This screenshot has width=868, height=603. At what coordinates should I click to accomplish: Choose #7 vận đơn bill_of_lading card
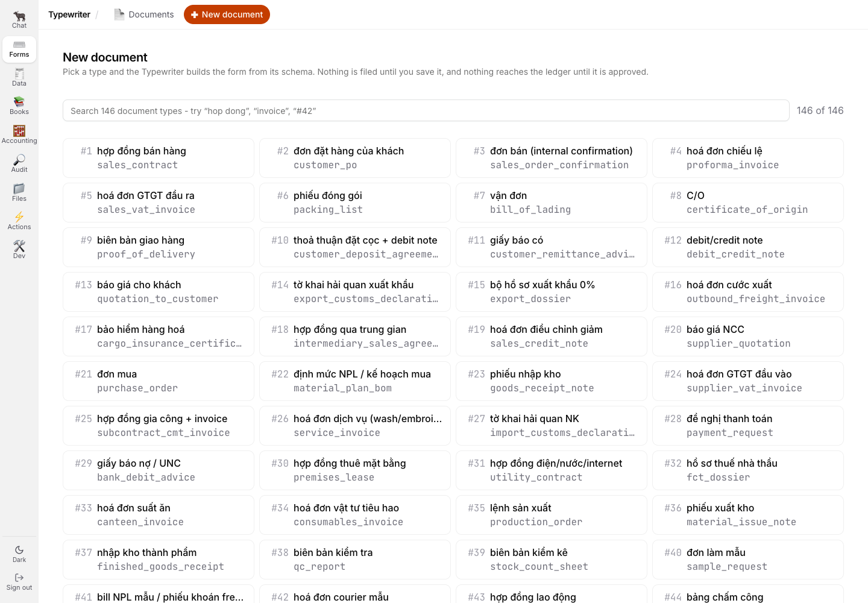point(552,203)
